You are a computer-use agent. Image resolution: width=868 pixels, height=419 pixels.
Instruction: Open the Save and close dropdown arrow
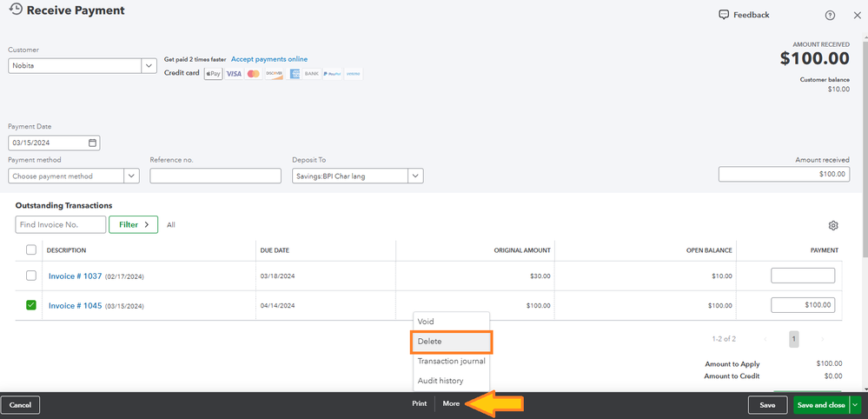coord(857,405)
